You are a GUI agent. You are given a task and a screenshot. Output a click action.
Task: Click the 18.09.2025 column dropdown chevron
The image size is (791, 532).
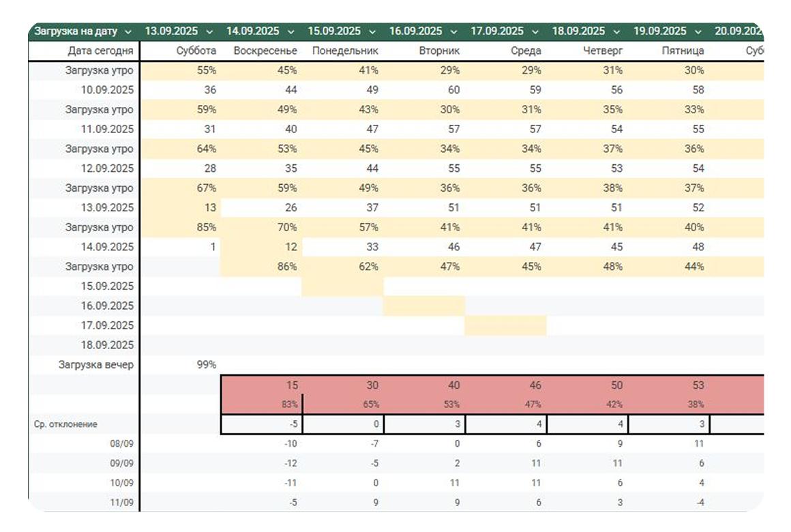[616, 31]
